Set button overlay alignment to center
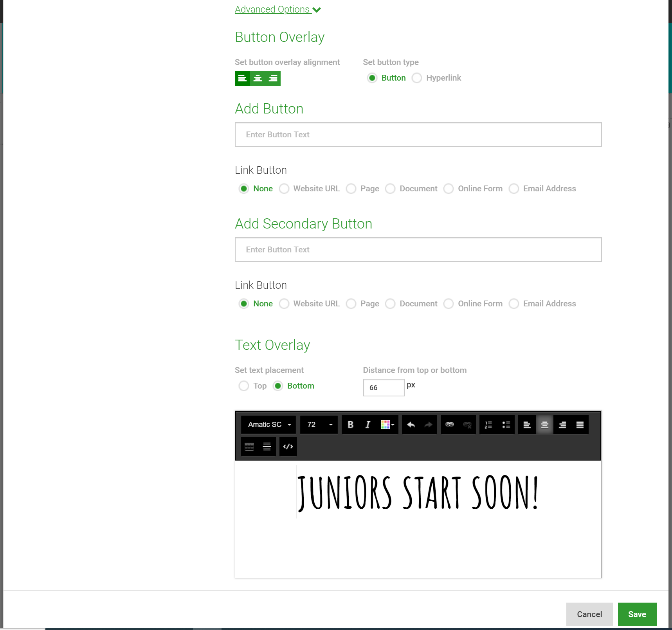This screenshot has height=630, width=672. 258,78
